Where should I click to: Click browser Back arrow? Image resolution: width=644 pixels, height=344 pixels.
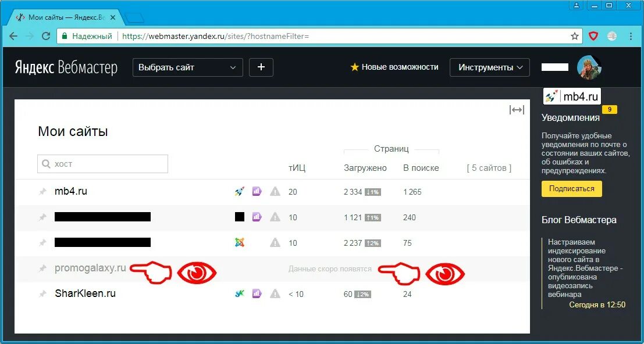[x=13, y=36]
